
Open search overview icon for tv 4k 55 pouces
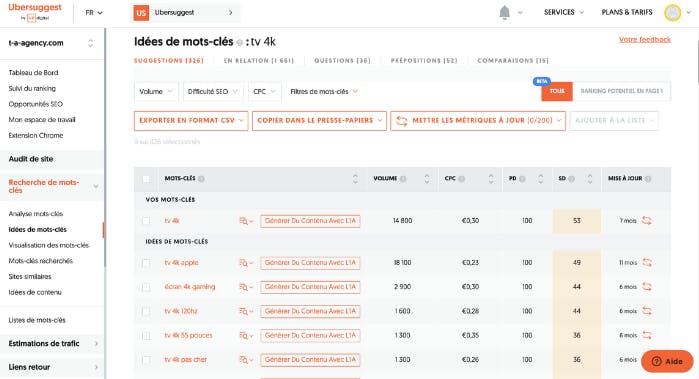click(x=246, y=335)
